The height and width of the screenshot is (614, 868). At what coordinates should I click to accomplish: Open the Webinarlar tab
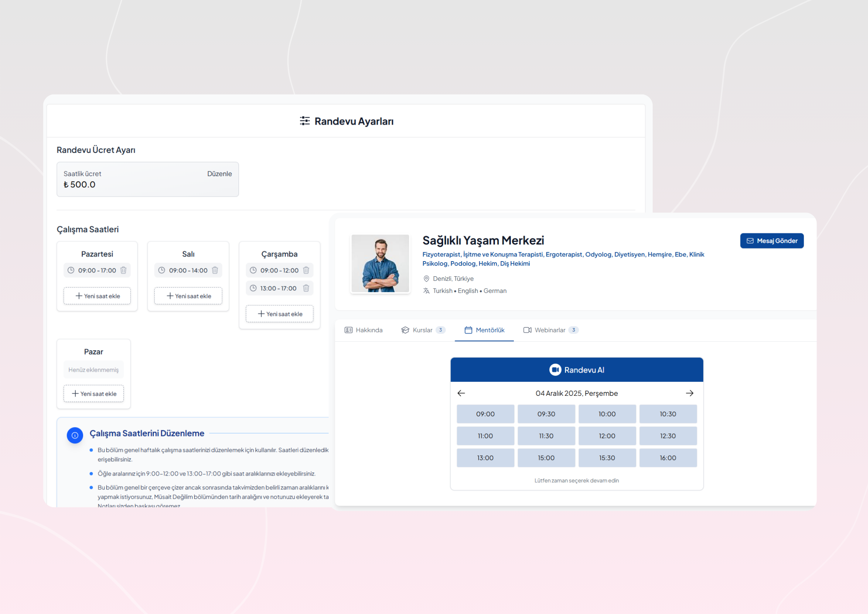pos(550,330)
